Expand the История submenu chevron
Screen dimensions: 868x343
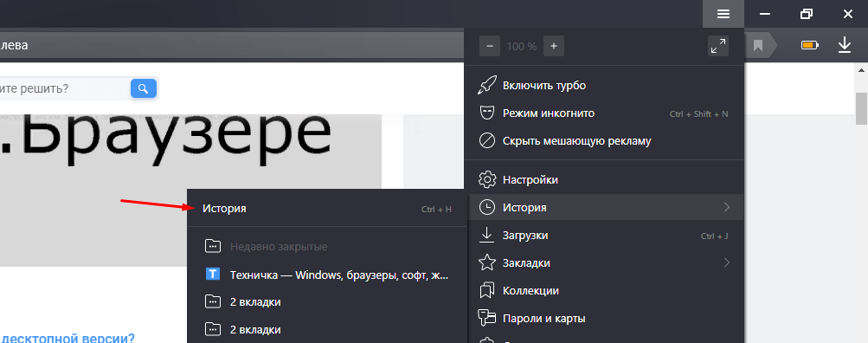[727, 207]
